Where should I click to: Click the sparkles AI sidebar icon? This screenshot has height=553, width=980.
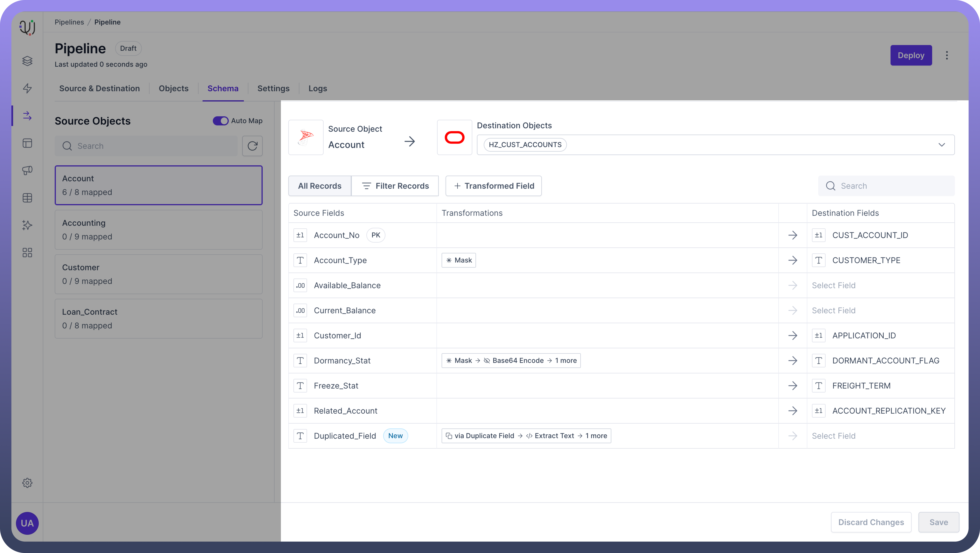click(x=27, y=225)
